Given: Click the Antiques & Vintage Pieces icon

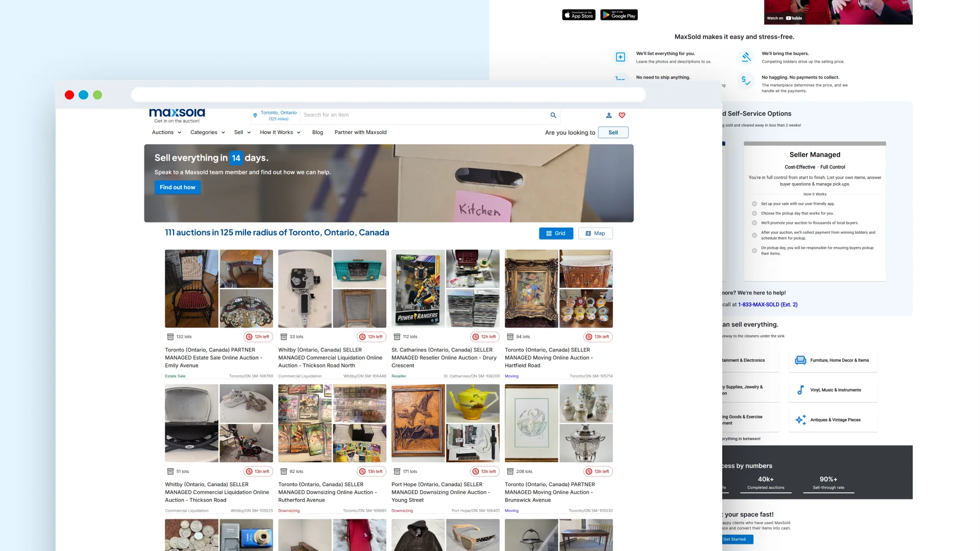Looking at the screenshot, I should [801, 420].
